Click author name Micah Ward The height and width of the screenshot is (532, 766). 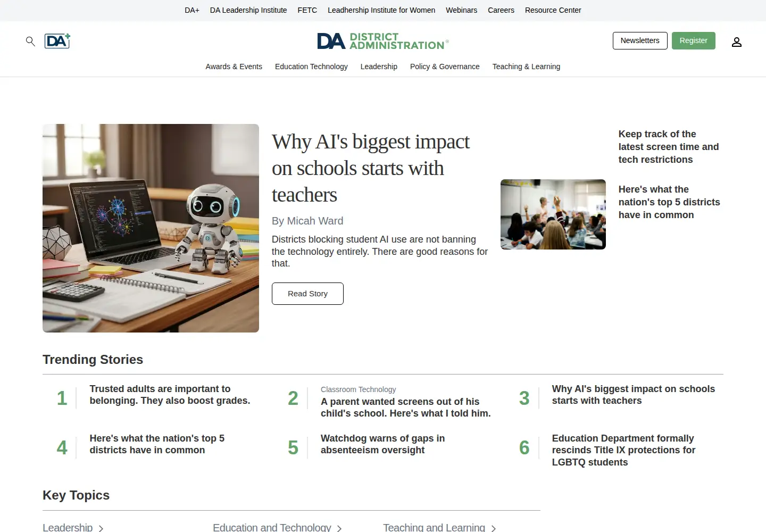pyautogui.click(x=315, y=221)
